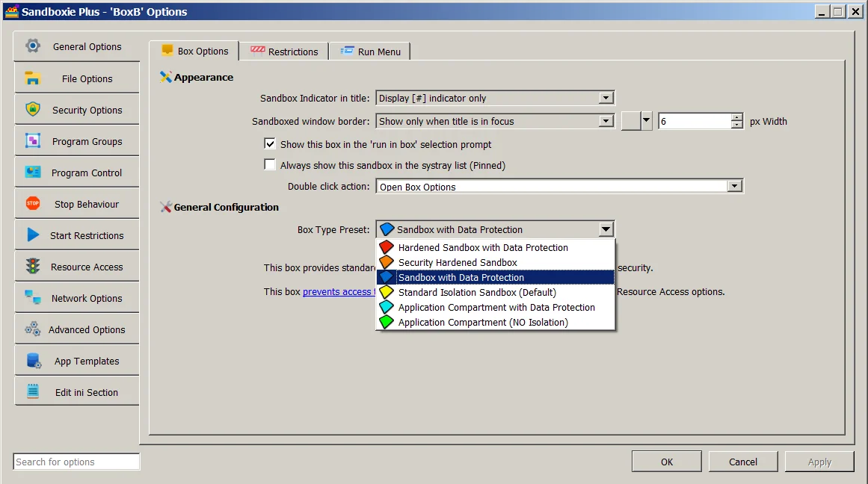Select Sandbox with Data Protection list entry

point(495,277)
